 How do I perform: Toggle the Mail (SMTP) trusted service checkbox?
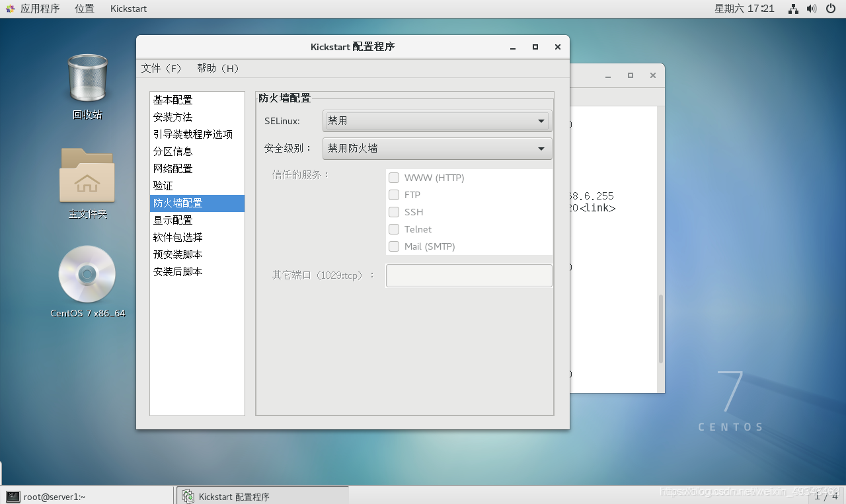point(394,246)
